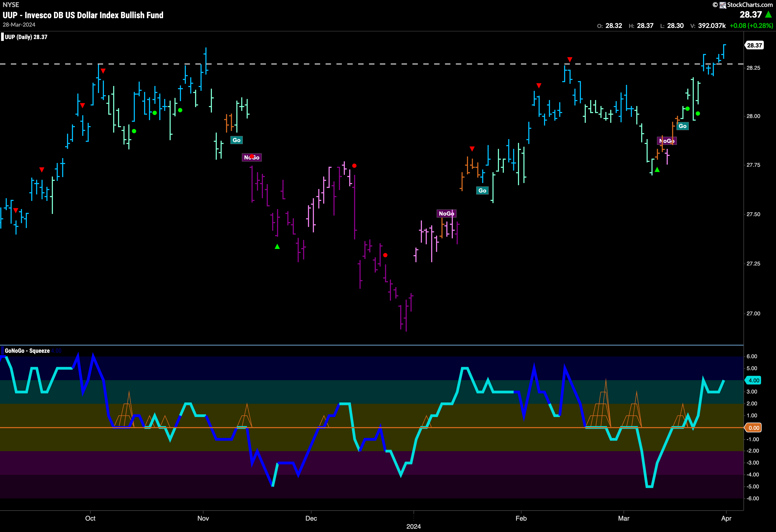
Task: Click the green dot just above March Go label
Action: (688, 108)
